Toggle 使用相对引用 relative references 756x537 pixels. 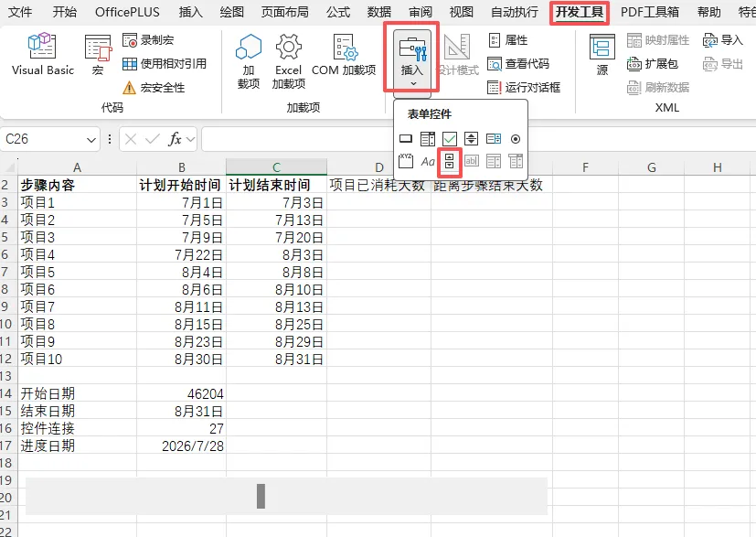[x=165, y=64]
